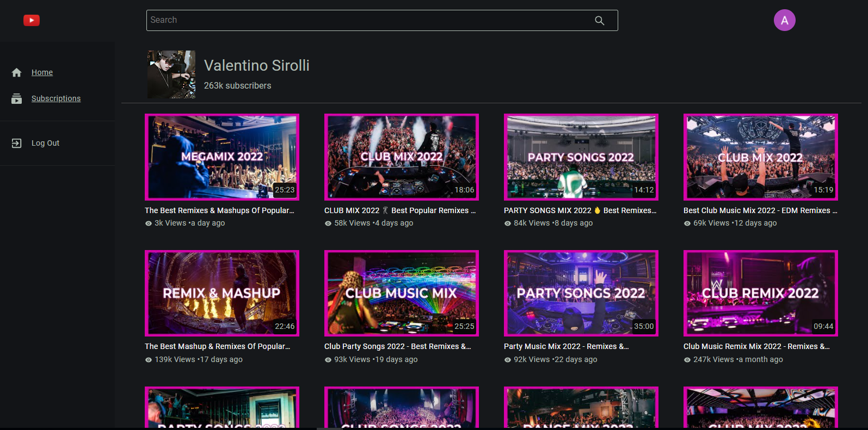Screen dimensions: 868x430
Task: Open the CLUB MUSIC MIX thumbnail
Action: tap(402, 294)
